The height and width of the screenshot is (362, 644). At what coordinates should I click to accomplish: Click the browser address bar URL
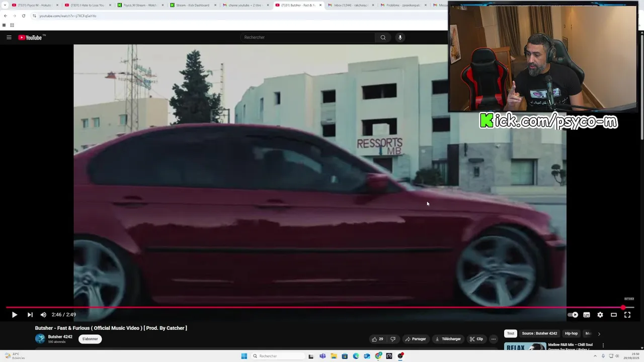pos(68,16)
